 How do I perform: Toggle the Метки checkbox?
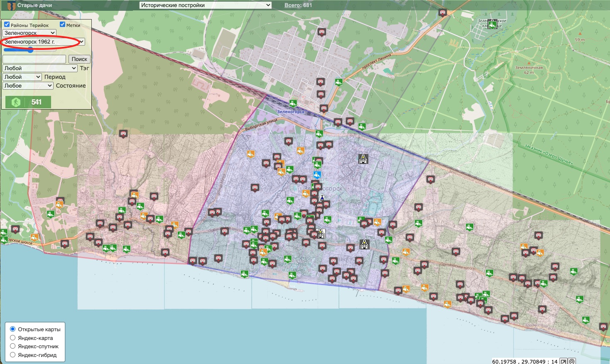(63, 25)
